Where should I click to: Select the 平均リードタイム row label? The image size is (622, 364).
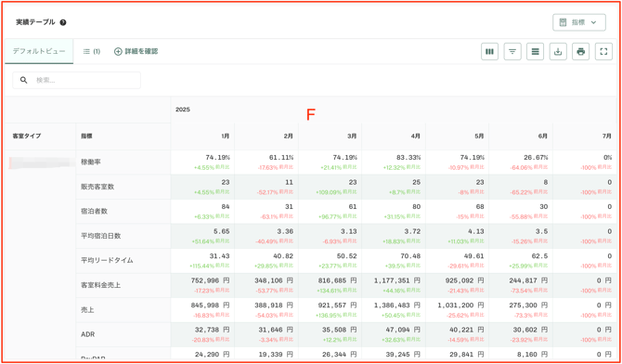point(107,260)
